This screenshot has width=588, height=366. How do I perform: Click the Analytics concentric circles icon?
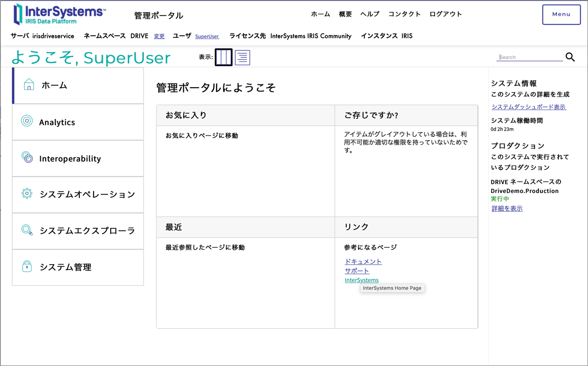pos(27,121)
